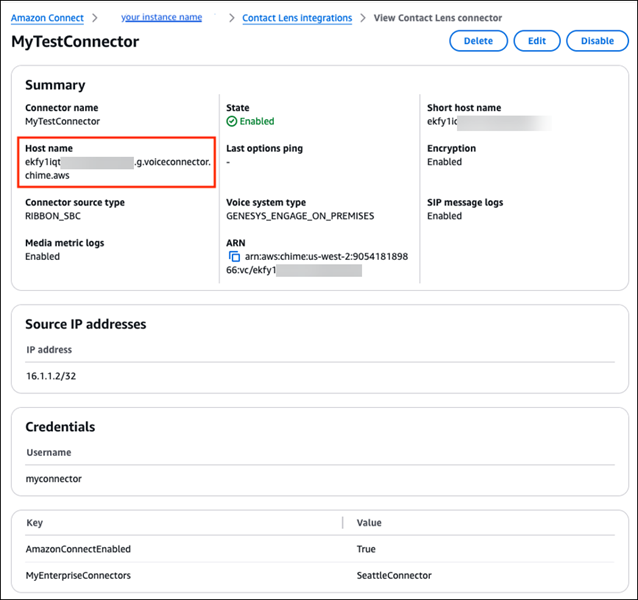Edit the connector settings

point(537,41)
